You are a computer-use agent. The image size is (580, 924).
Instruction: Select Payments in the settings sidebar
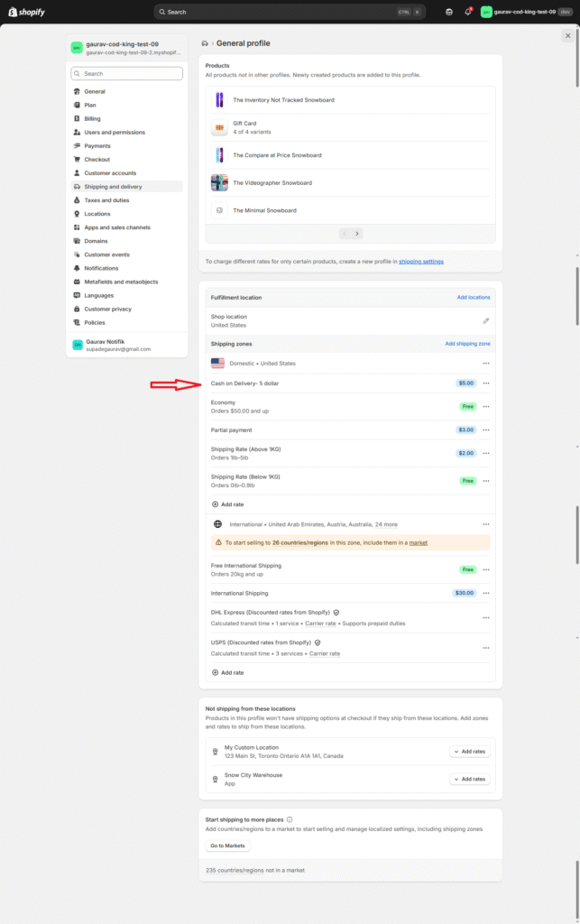coord(97,146)
